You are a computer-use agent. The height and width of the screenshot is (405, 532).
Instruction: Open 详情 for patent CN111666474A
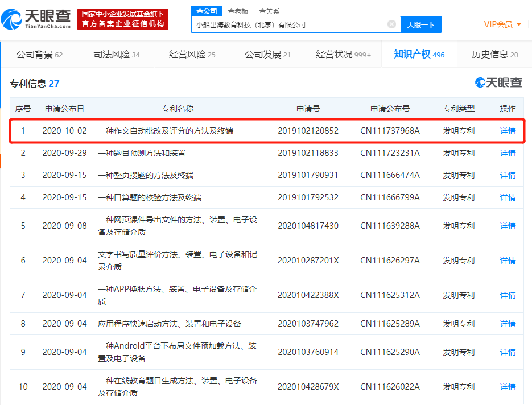pos(508,175)
